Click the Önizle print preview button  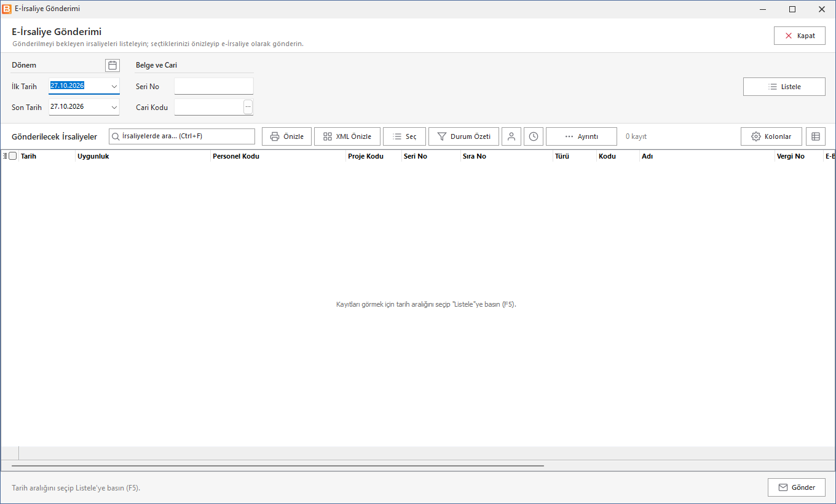pyautogui.click(x=287, y=136)
